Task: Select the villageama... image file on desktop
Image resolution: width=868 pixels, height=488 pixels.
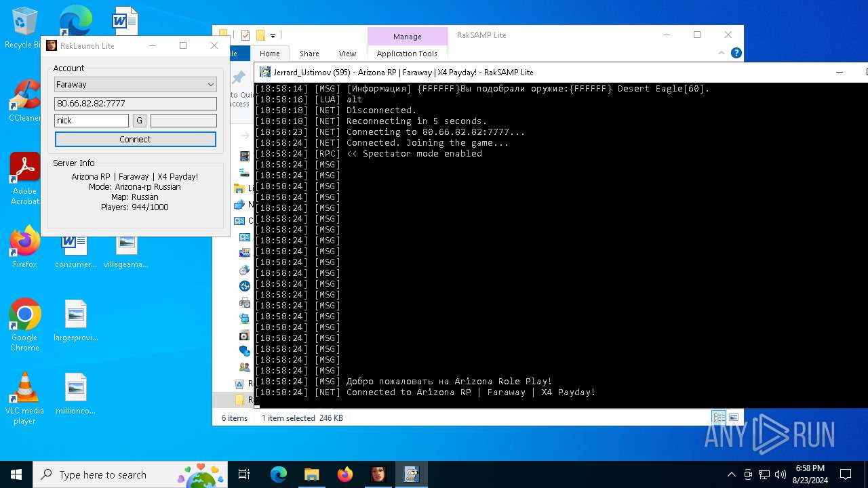Action: (126, 252)
